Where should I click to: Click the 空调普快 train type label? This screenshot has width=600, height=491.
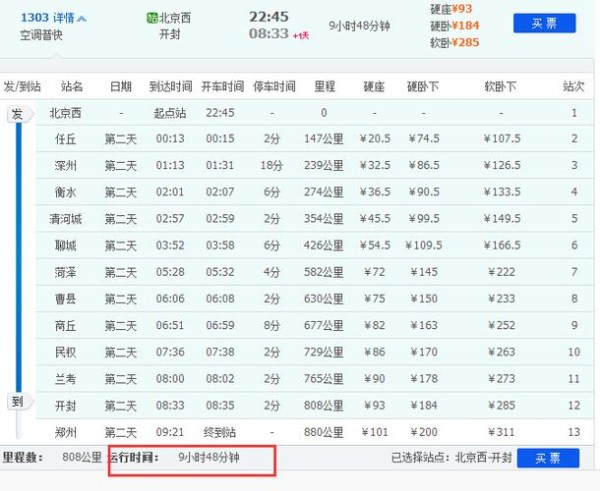tap(41, 35)
